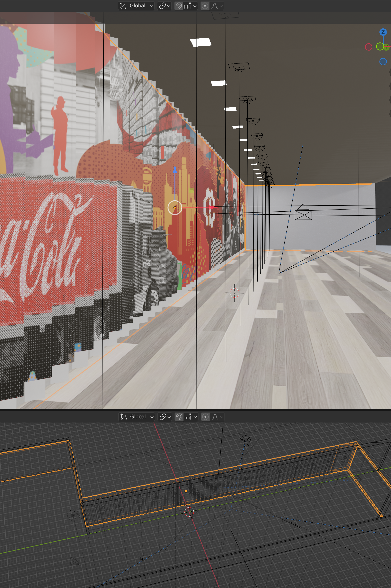
Task: Open snap increment options in wireframe viewport
Action: point(191,417)
